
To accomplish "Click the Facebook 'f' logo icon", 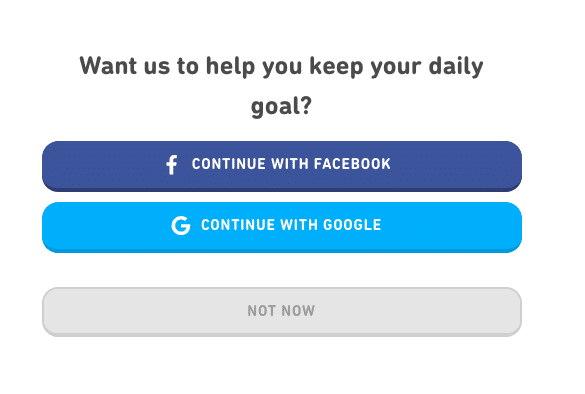I will pyautogui.click(x=172, y=165).
